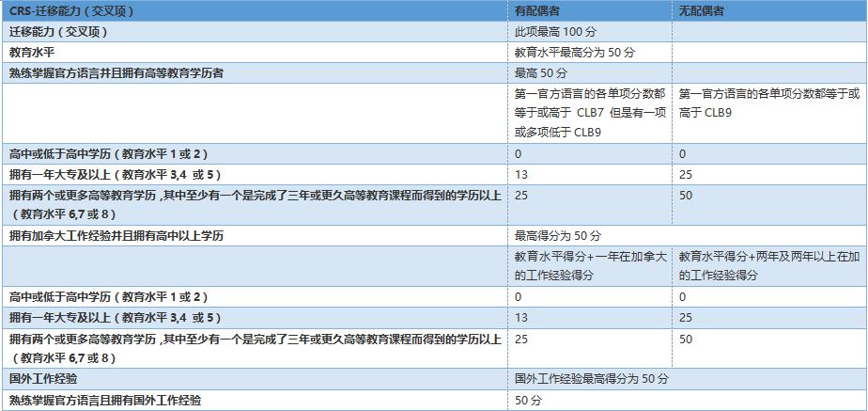Click the '此项最高 100 分' cell
The image size is (868, 411).
[557, 32]
